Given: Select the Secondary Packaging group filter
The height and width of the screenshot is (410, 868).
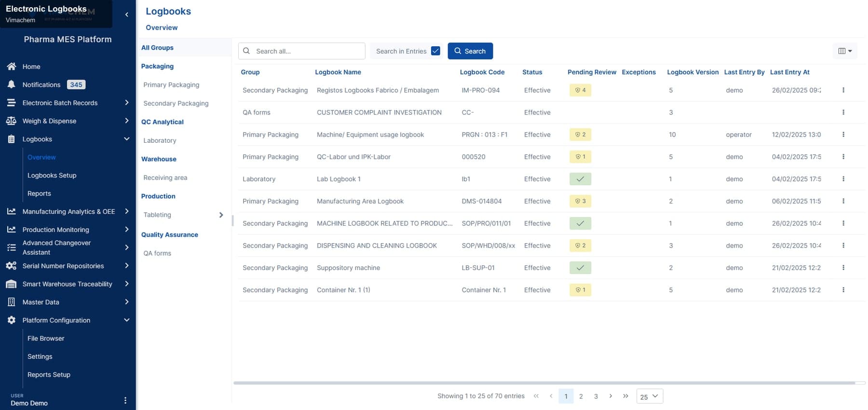Looking at the screenshot, I should pyautogui.click(x=176, y=103).
